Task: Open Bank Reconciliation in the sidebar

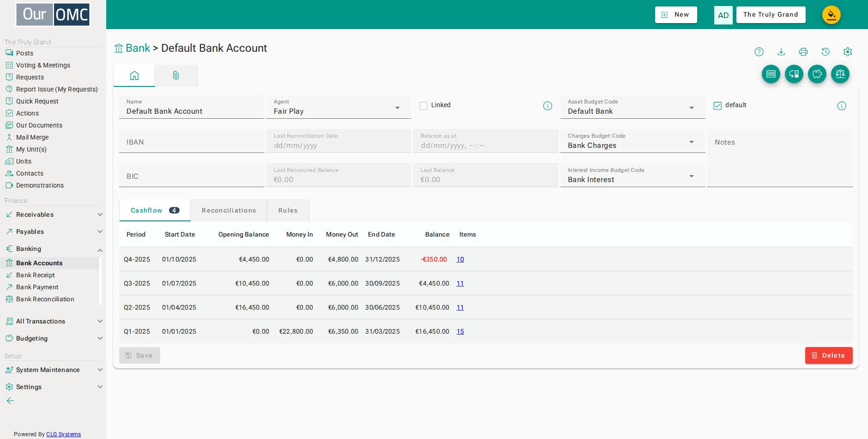Action: pos(45,299)
